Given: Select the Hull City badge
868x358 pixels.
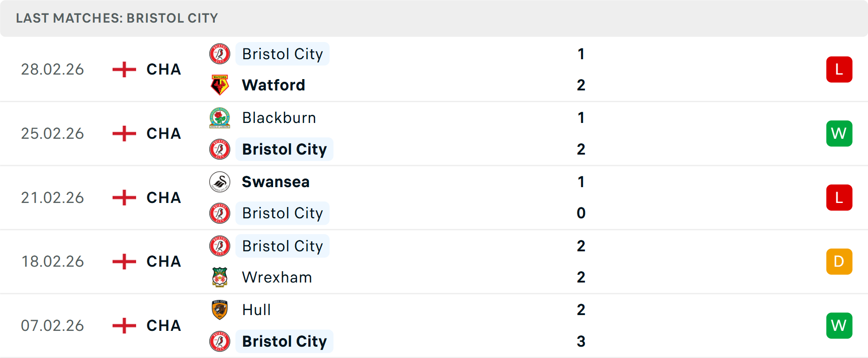Looking at the screenshot, I should point(220,310).
